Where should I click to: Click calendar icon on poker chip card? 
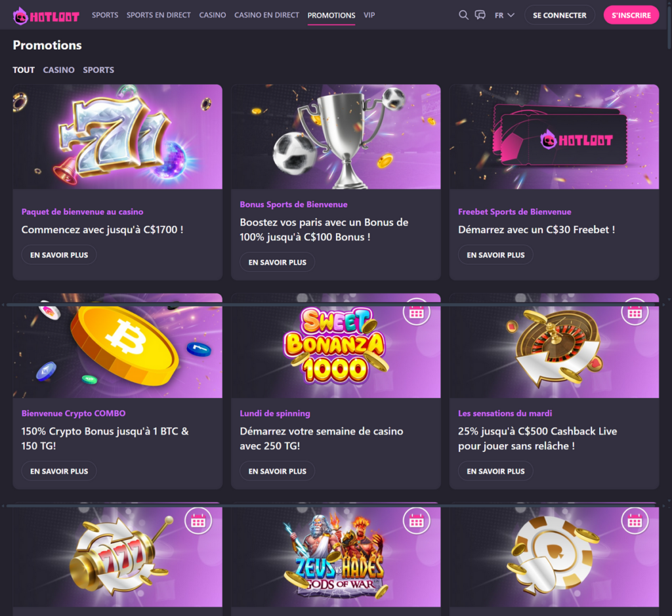(635, 521)
